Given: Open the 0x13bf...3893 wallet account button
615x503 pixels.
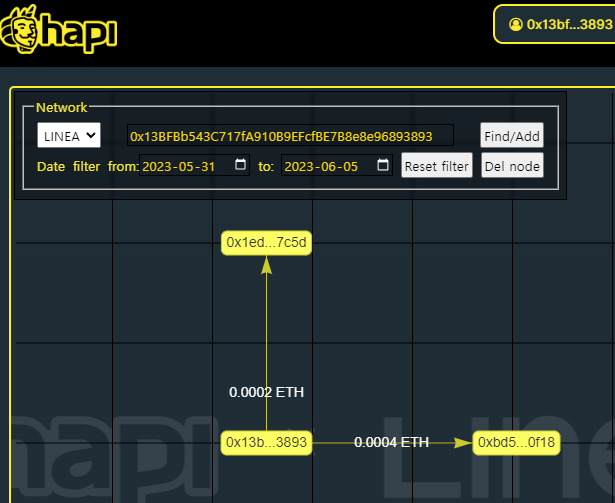Looking at the screenshot, I should point(555,24).
